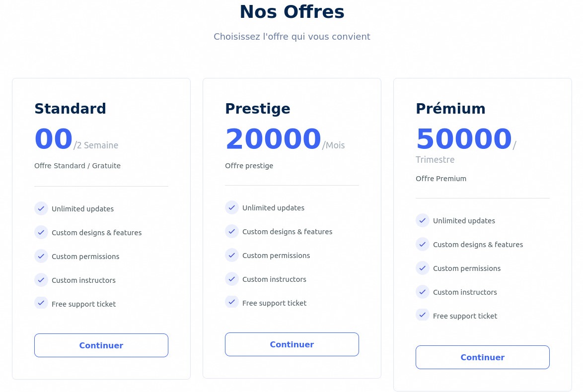This screenshot has height=392, width=583.
Task: Click Standard's Custom designs & features checkmark
Action: pyautogui.click(x=41, y=232)
